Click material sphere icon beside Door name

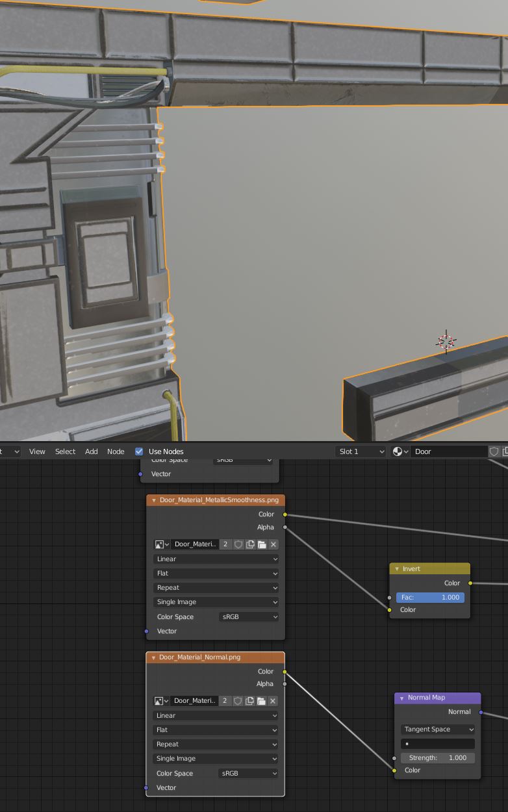click(400, 451)
